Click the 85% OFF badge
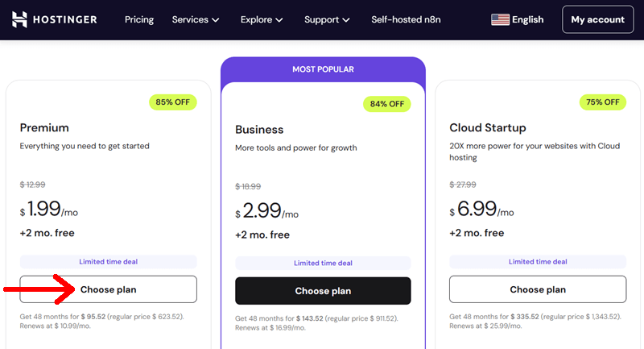This screenshot has width=644, height=349. click(173, 102)
